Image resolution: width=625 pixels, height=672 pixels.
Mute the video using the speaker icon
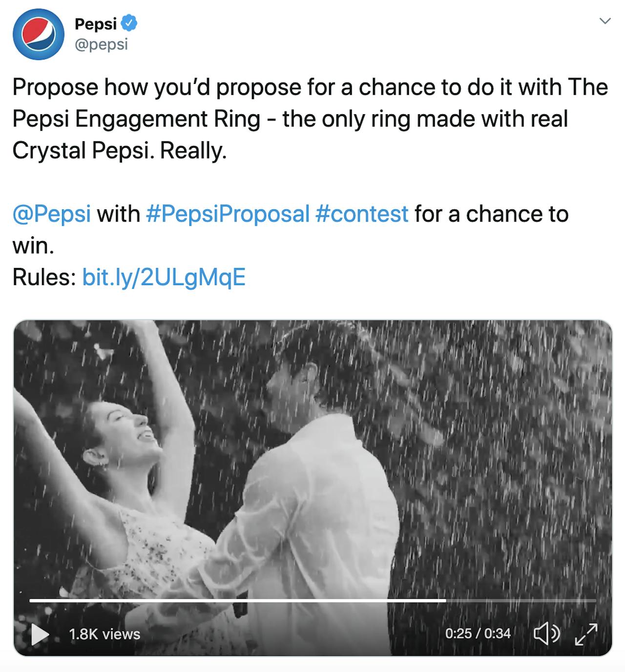(546, 633)
